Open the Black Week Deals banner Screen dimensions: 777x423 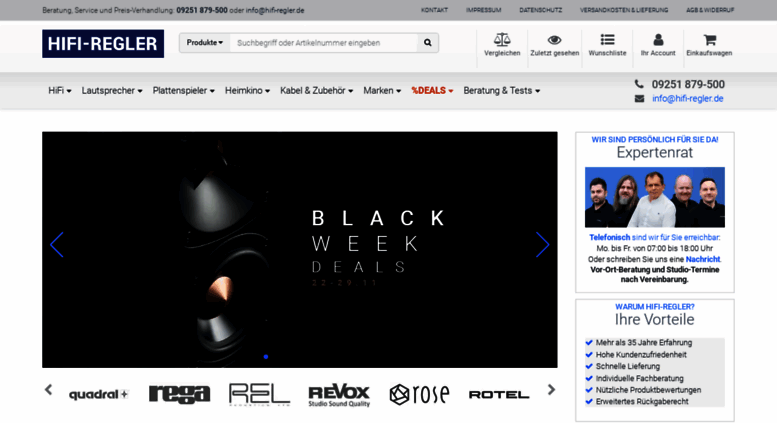pyautogui.click(x=300, y=250)
